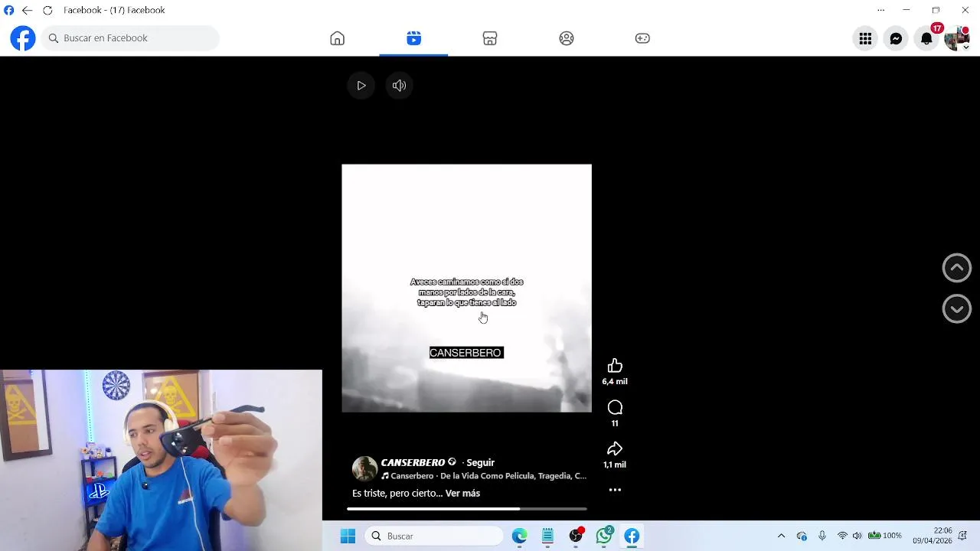Open the notification center bell in tray
Screen dimensions: 980x551
tap(964, 536)
